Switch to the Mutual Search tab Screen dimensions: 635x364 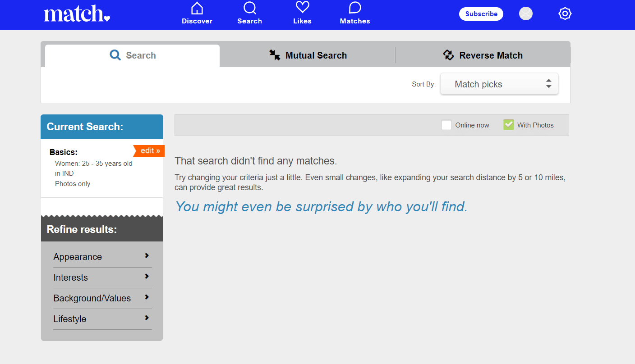pos(308,55)
